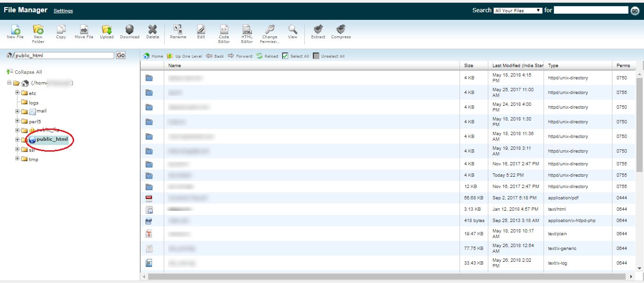Click the Today 5:22 PM date cell
Viewport: 644px width, 283px height.
[x=508, y=175]
